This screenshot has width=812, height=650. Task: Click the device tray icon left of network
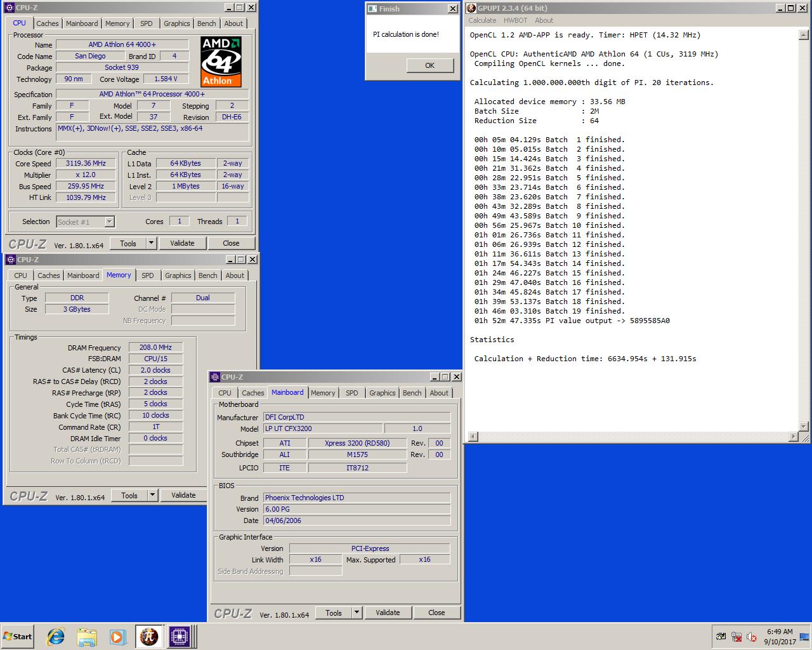coord(721,637)
